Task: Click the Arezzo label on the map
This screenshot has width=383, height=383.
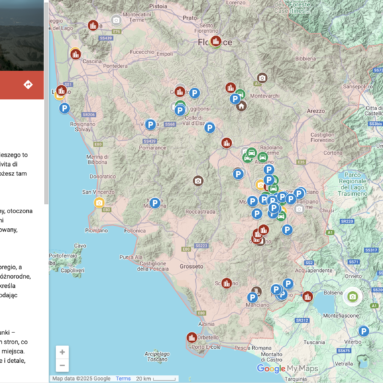Action: coord(316,111)
